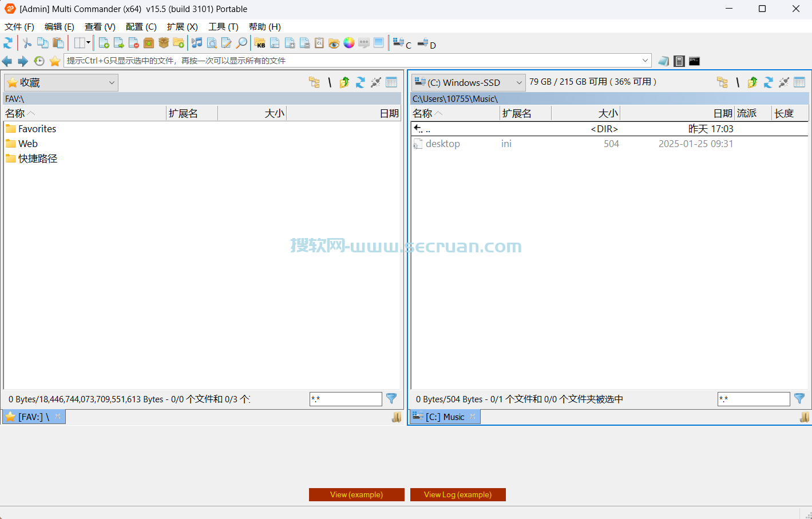Viewport: 812px width, 519px height.
Task: Click the file icon with green arrow
Action: (118, 43)
